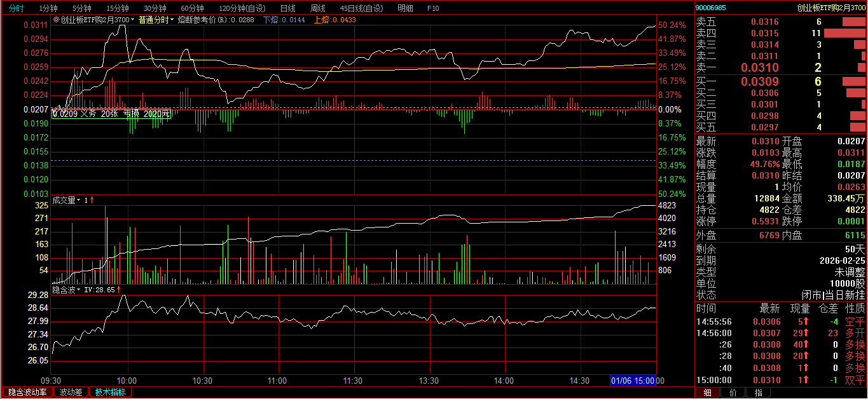The image size is (868, 399).
Task: Open the 成交量 indicator dropdown
Action: [x=79, y=200]
